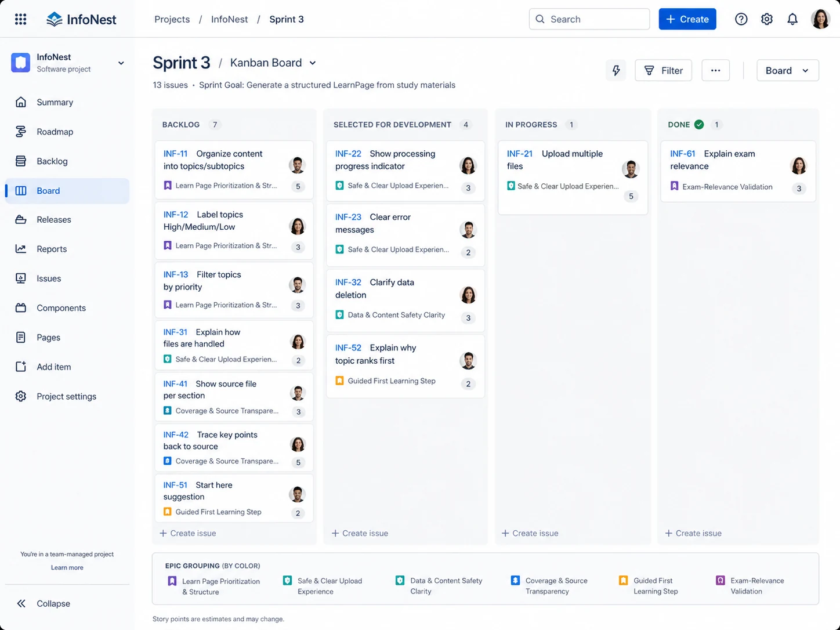Click the Summary home icon in sidebar

click(x=21, y=102)
